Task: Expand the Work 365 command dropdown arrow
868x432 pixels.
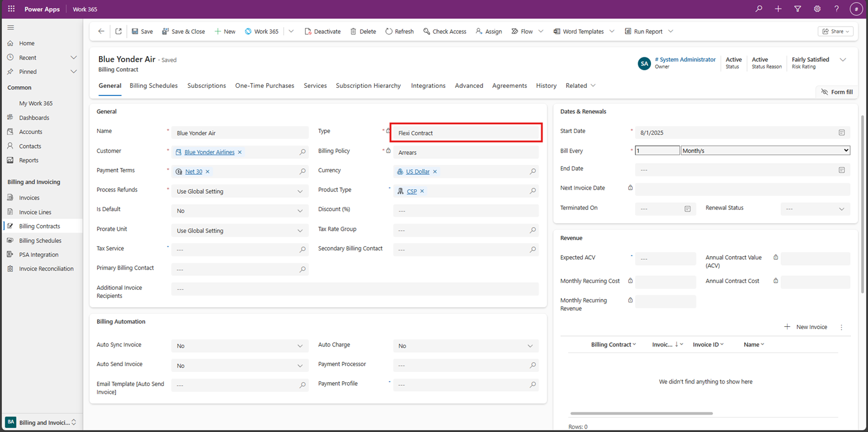Action: click(291, 31)
